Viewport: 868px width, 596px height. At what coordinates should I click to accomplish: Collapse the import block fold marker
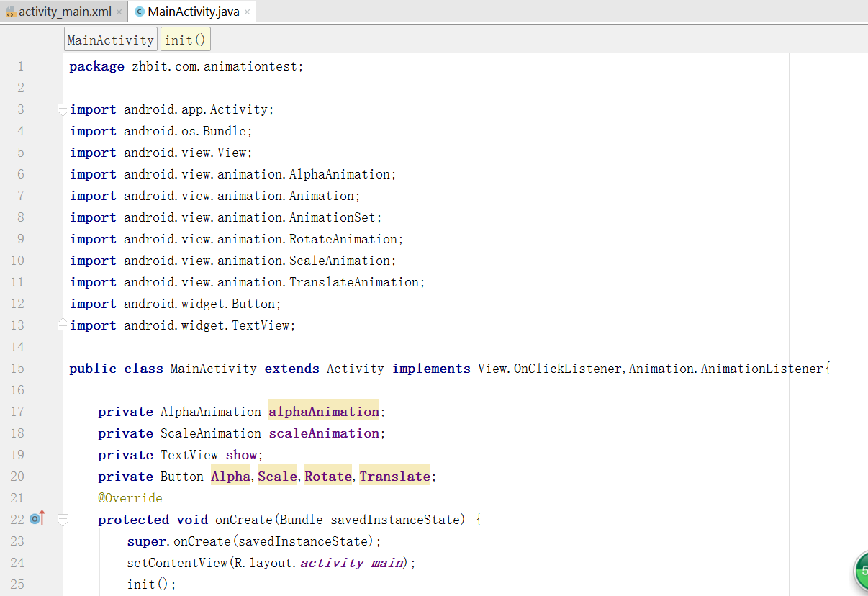63,109
